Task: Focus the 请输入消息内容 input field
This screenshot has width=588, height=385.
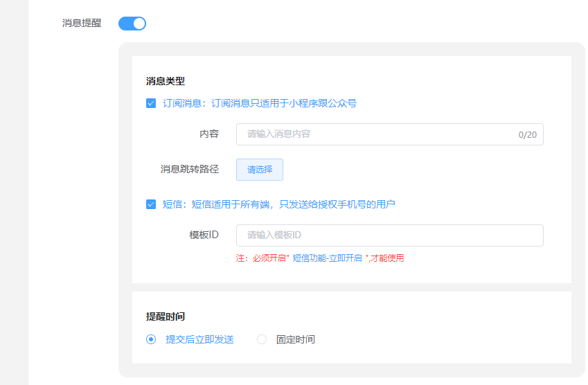Action: [x=390, y=134]
